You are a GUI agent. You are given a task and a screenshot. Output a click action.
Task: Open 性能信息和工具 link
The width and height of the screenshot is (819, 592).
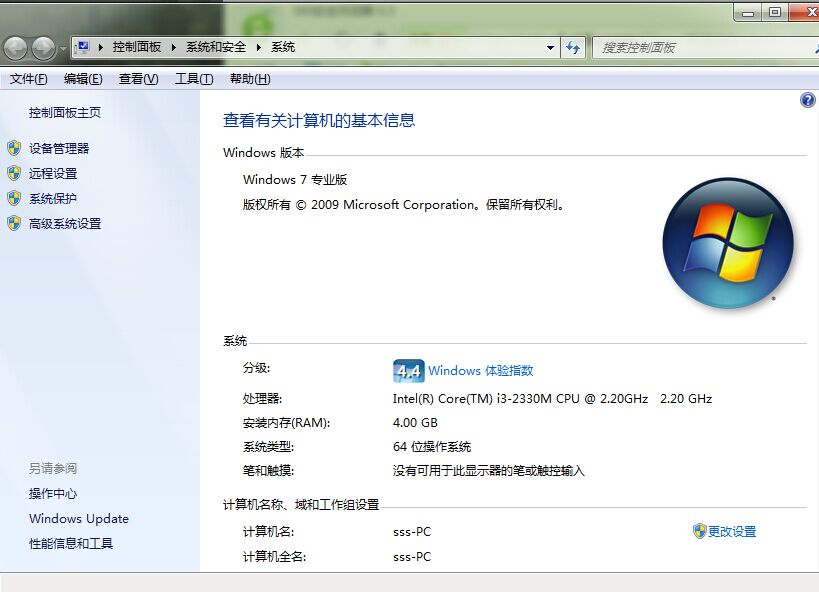pos(71,543)
